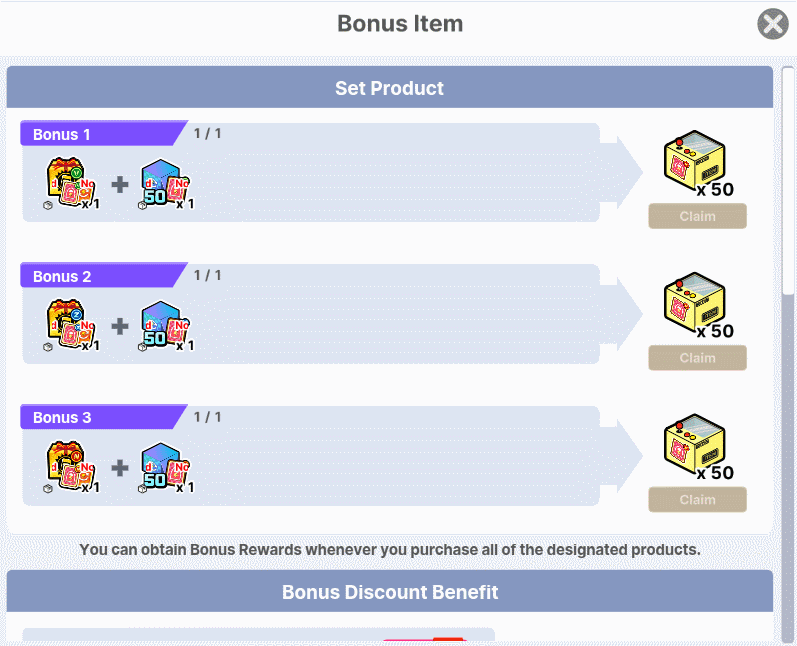Click the Bonus 1 plus sign
The image size is (797, 646).
tap(120, 184)
